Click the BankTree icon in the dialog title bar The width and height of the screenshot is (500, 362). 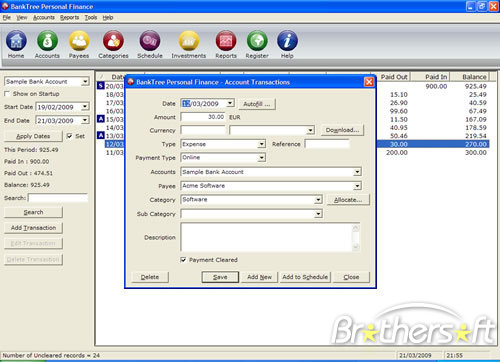pyautogui.click(x=131, y=82)
